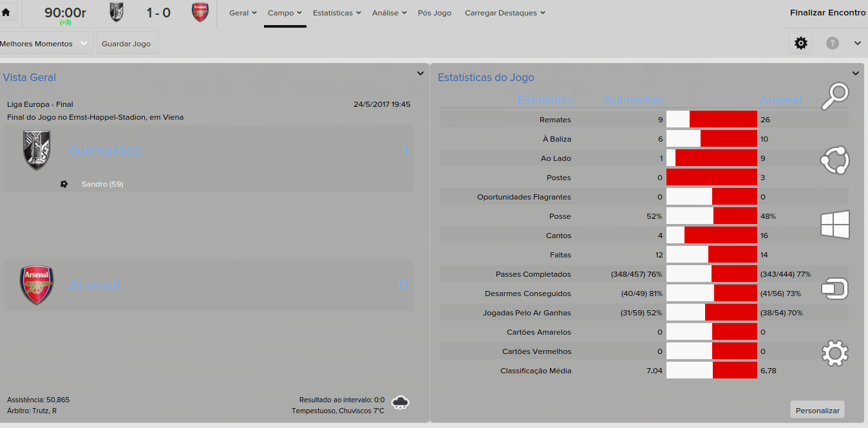This screenshot has width=868, height=428.
Task: Click the stormy weather cloud icon
Action: [401, 403]
